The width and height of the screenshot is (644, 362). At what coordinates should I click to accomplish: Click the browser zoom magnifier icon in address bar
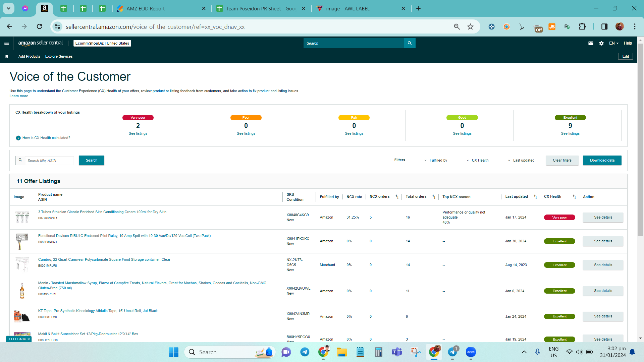coord(457,27)
